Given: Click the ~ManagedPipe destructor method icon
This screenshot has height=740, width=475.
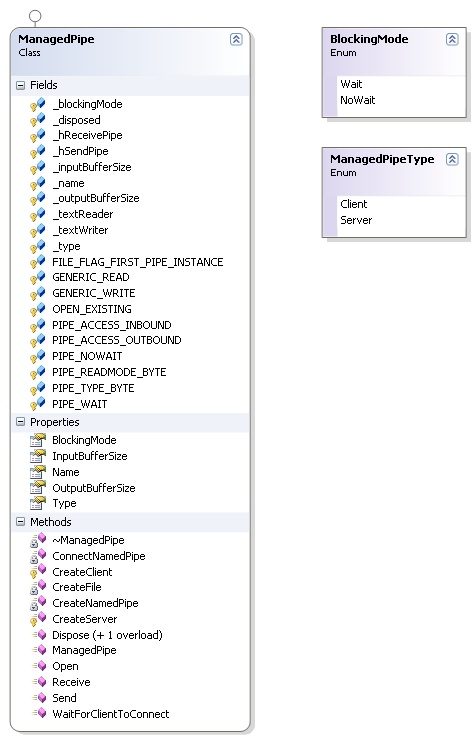Looking at the screenshot, I should (x=38, y=540).
